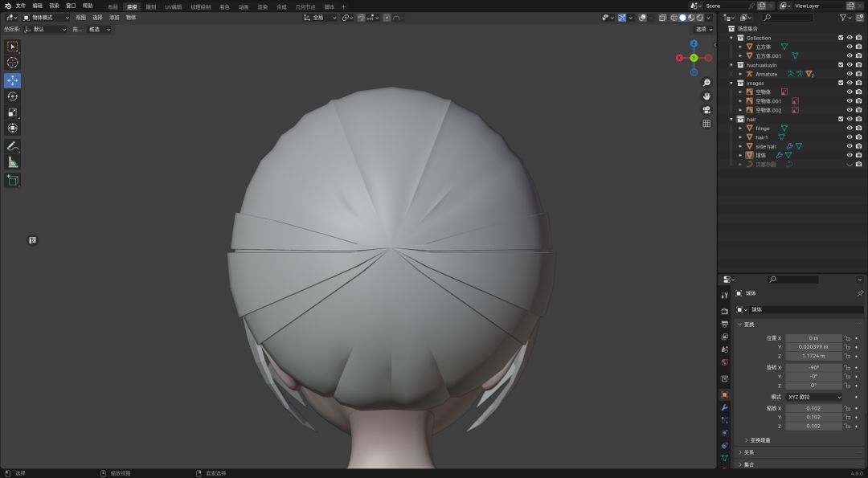Image resolution: width=868 pixels, height=478 pixels.
Task: Open the Modifiers wrench tab in properties
Action: click(x=724, y=408)
